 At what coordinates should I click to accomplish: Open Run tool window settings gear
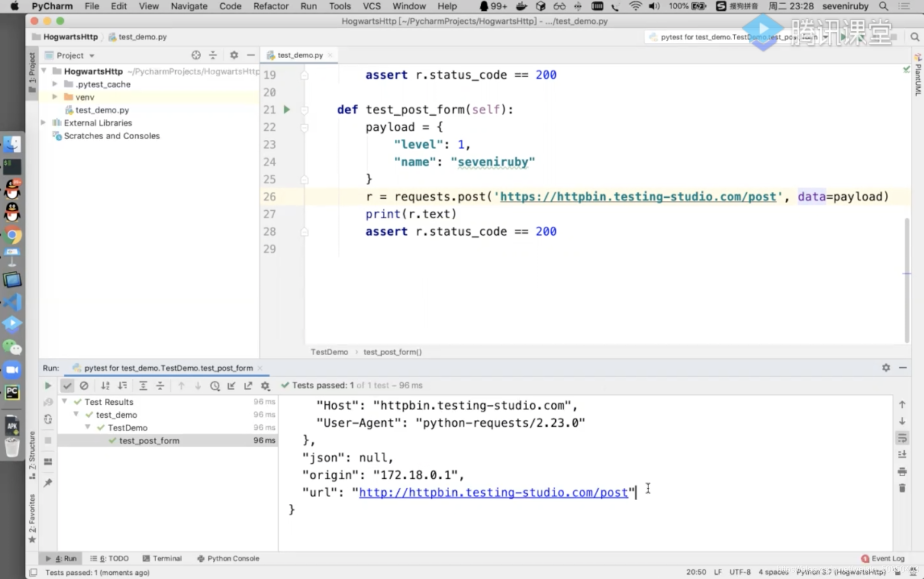point(886,368)
